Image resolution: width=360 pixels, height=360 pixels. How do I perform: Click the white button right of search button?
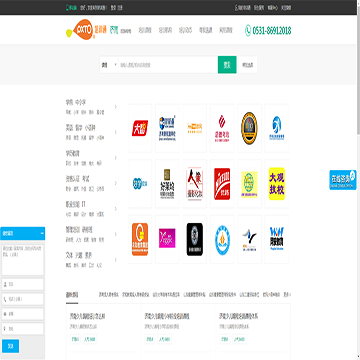248,65
